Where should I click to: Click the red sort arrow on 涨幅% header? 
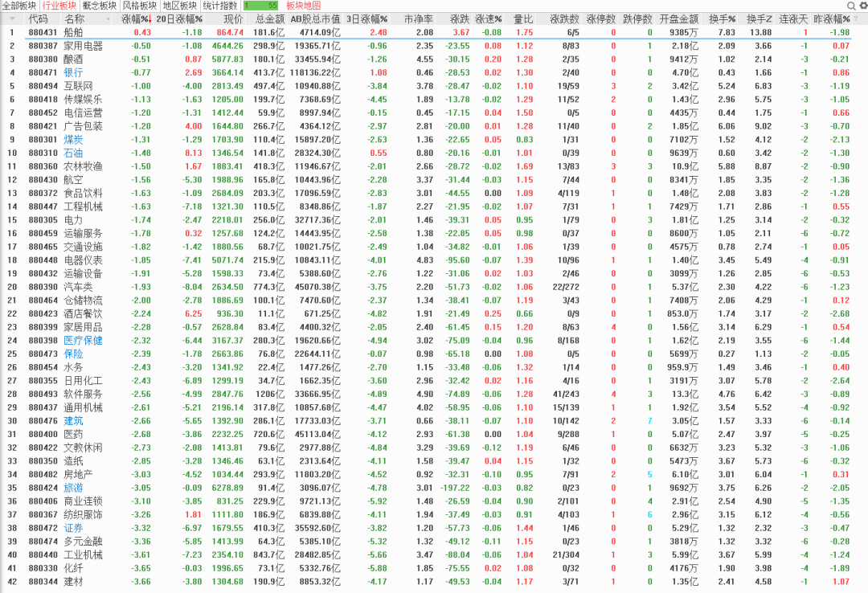[149, 19]
